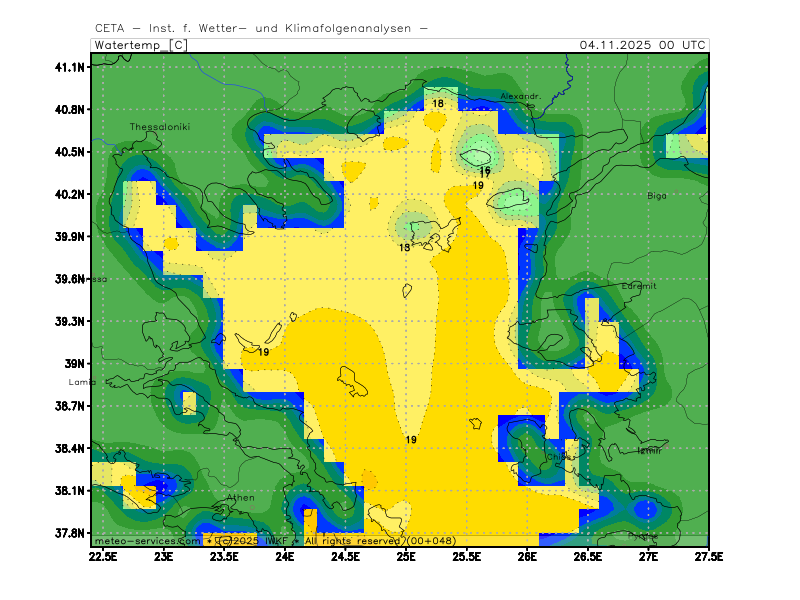Click the Lamia label at left edge
The width and height of the screenshot is (800, 600).
(82, 382)
